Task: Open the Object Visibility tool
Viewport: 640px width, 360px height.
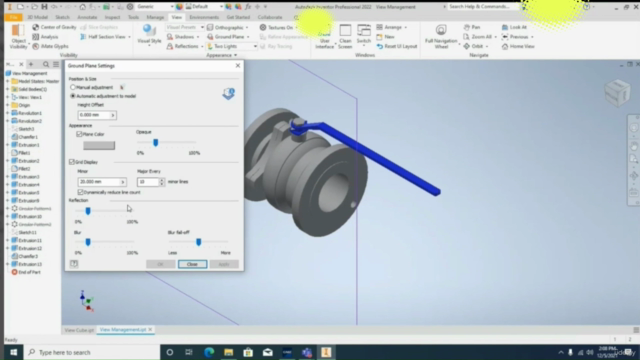Action: tap(18, 36)
